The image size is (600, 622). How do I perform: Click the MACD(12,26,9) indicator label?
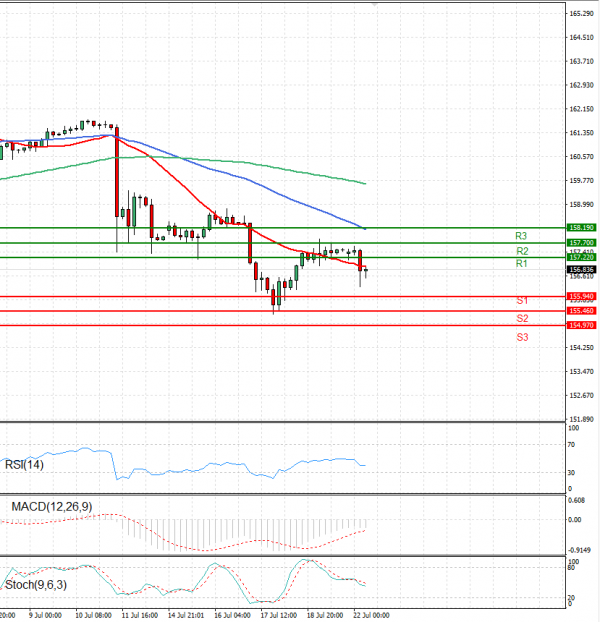point(52,507)
